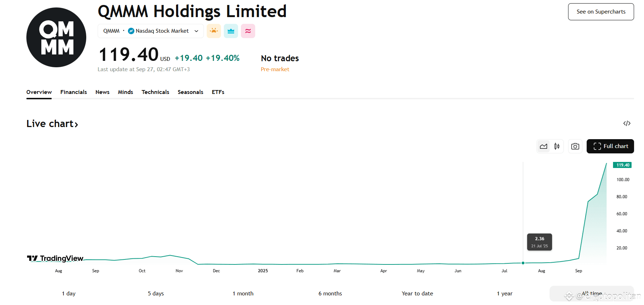
Task: Expand the Nasdaq Stock Market dropdown
Action: (x=196, y=31)
